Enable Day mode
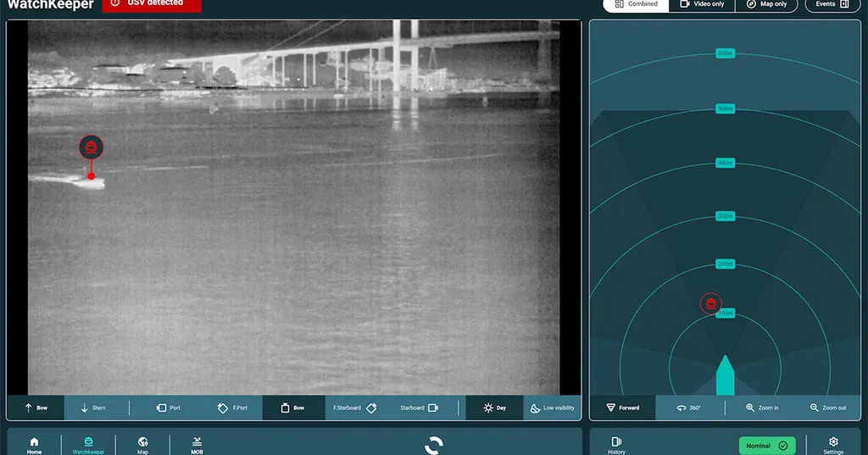Screen dimensions: 868x455 pos(494,408)
